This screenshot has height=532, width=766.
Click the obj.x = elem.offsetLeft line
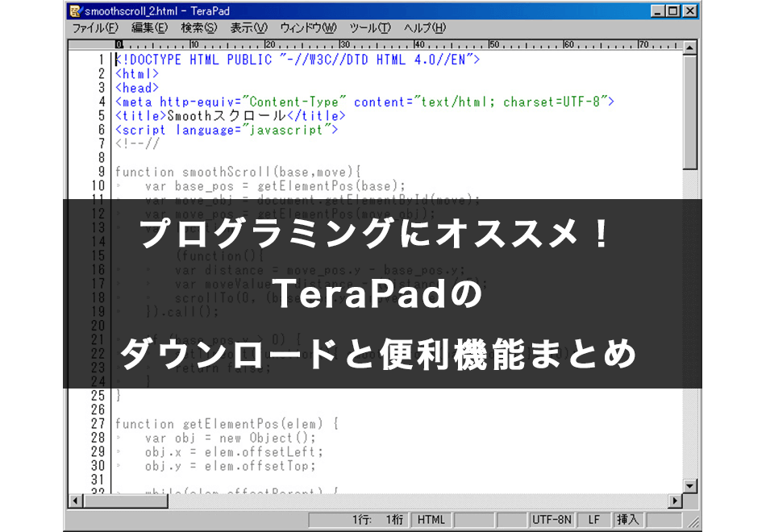[234, 452]
